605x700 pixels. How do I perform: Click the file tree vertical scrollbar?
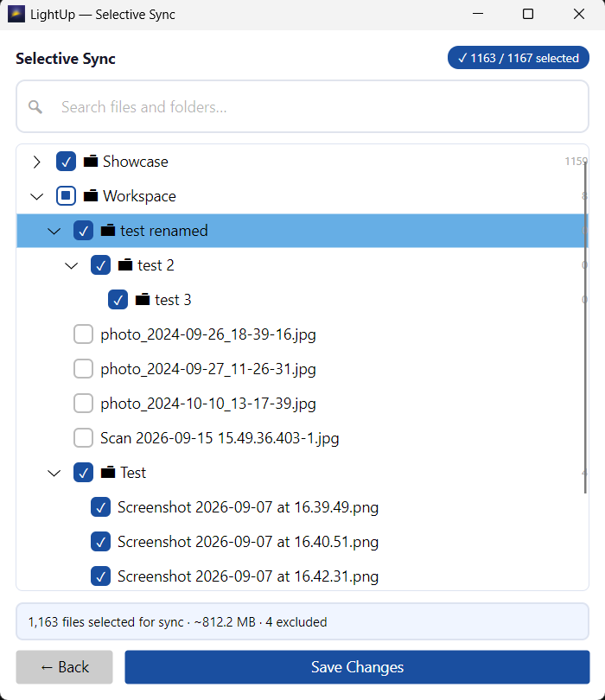[585, 326]
